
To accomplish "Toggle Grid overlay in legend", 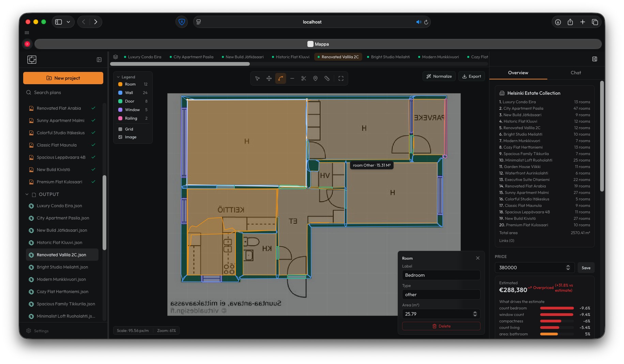I will click(129, 129).
